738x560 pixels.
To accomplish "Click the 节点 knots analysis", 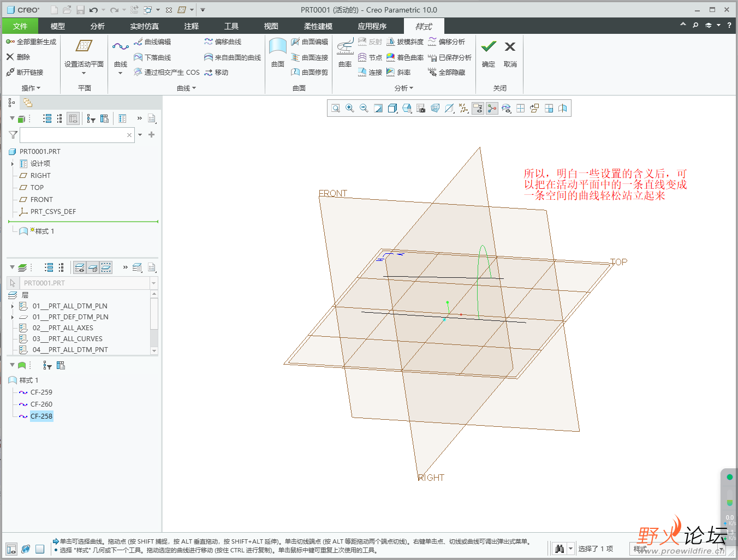I will point(370,57).
